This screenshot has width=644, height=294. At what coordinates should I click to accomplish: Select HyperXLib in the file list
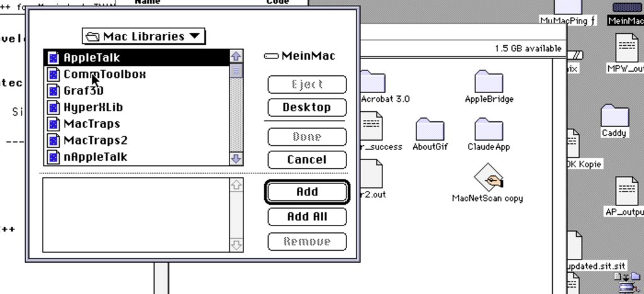136,107
